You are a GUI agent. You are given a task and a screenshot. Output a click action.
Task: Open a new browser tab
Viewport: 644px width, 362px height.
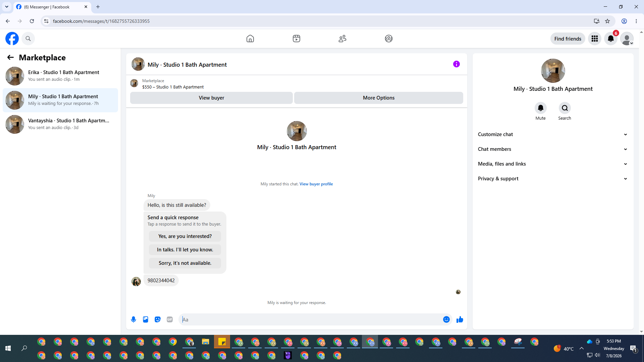tap(98, 7)
